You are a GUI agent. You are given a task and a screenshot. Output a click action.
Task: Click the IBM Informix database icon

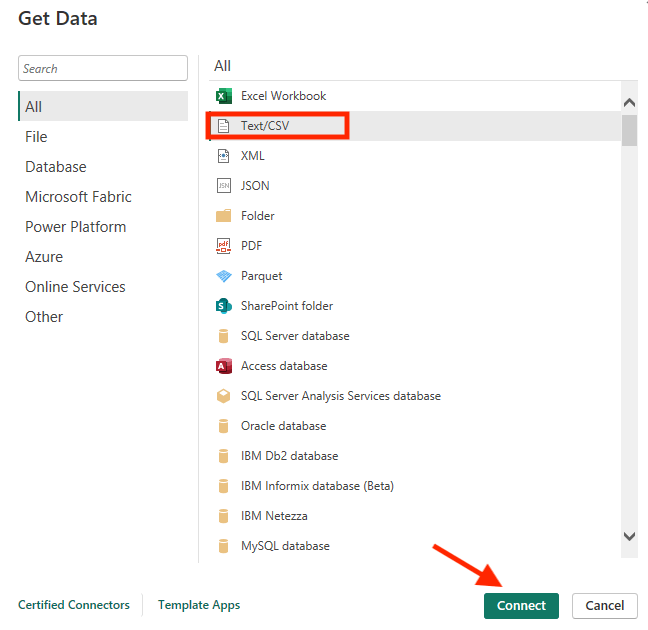click(x=224, y=486)
